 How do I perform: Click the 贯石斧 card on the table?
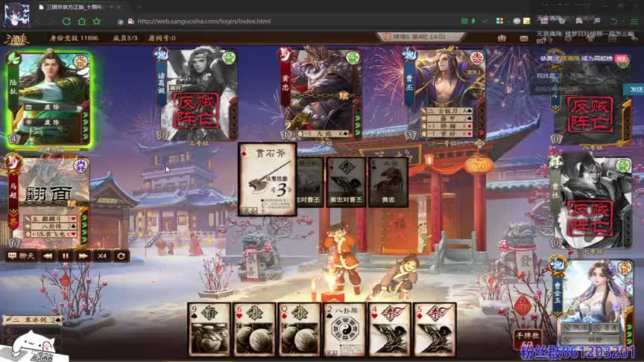coord(267,179)
